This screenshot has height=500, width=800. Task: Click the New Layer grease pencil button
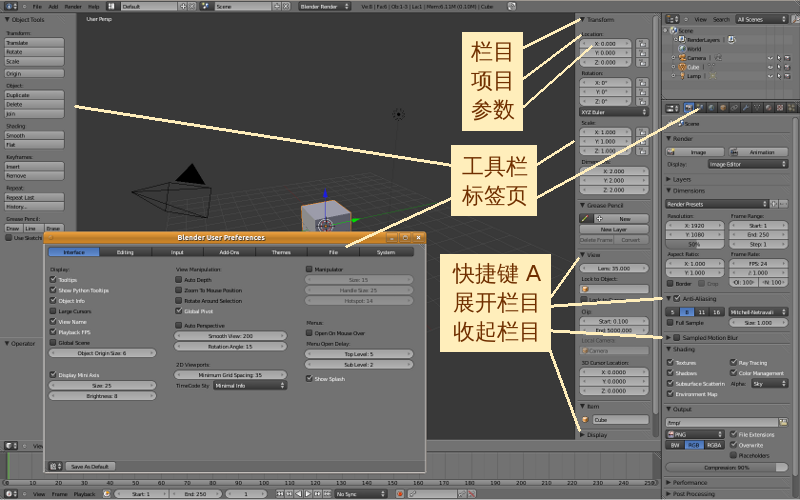[614, 229]
